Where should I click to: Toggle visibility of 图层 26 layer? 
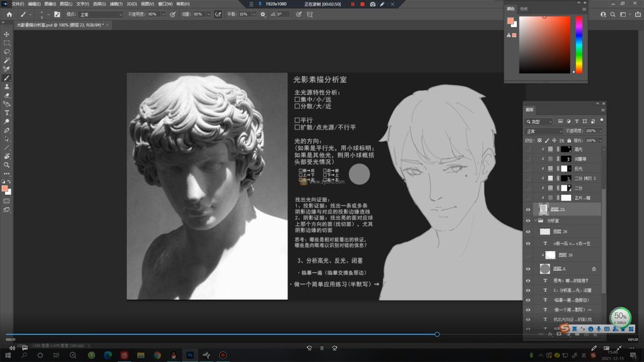point(528,232)
